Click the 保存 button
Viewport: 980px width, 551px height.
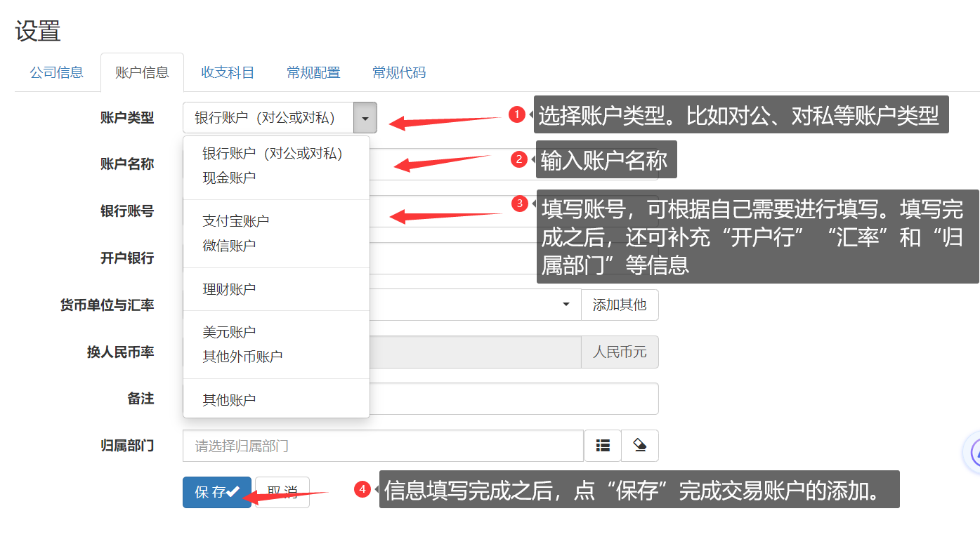click(x=216, y=492)
